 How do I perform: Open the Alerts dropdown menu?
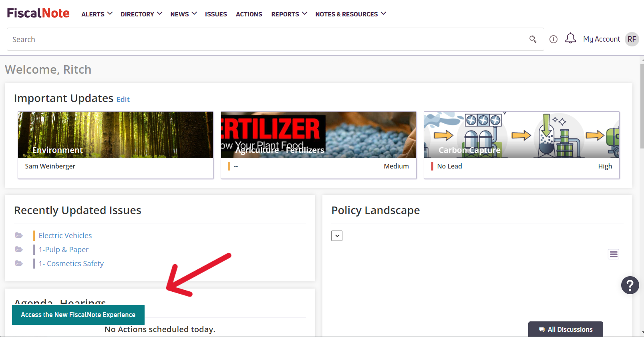(x=97, y=14)
